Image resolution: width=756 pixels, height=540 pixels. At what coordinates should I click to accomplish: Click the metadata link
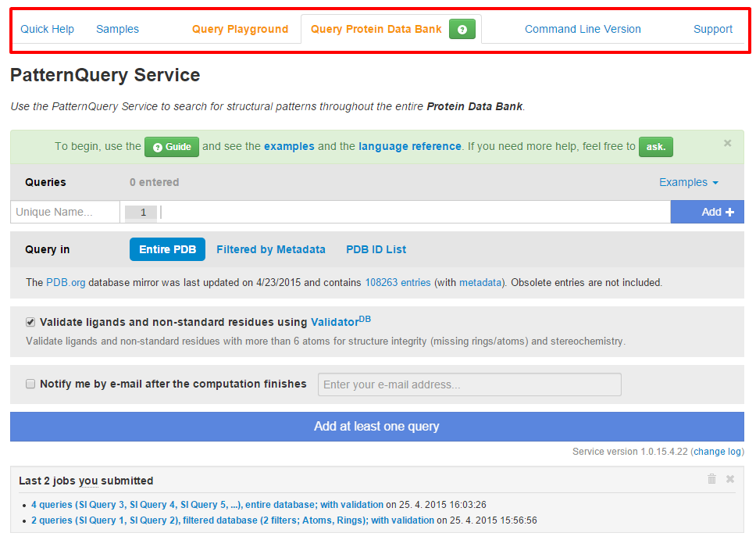(480, 282)
